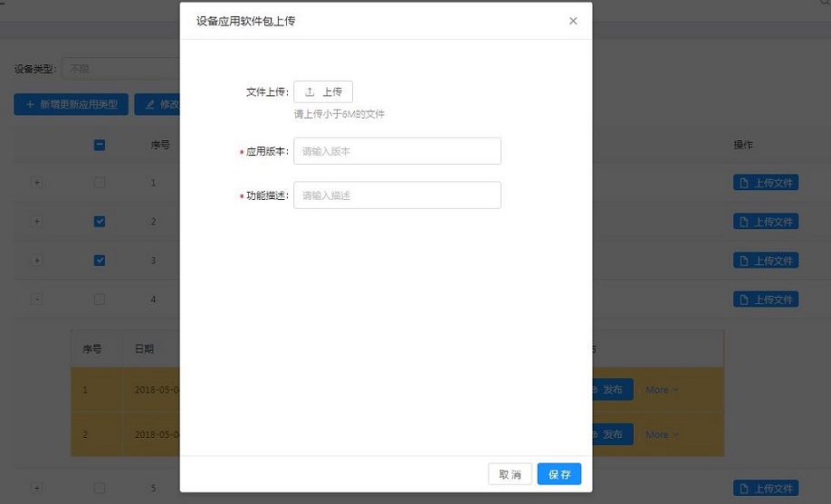Click 发布 button in sub-row 2
Screen dimensions: 831x504
(613, 434)
